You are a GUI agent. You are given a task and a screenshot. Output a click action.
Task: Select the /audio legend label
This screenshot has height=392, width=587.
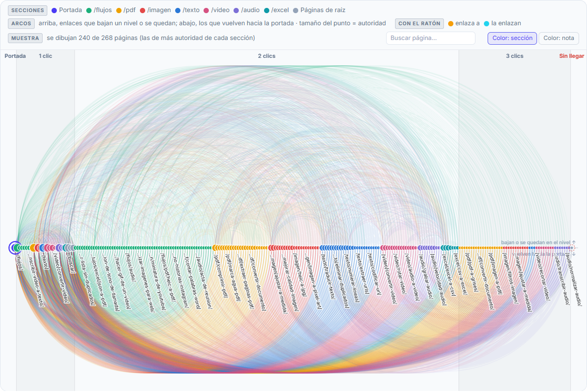[x=250, y=10]
